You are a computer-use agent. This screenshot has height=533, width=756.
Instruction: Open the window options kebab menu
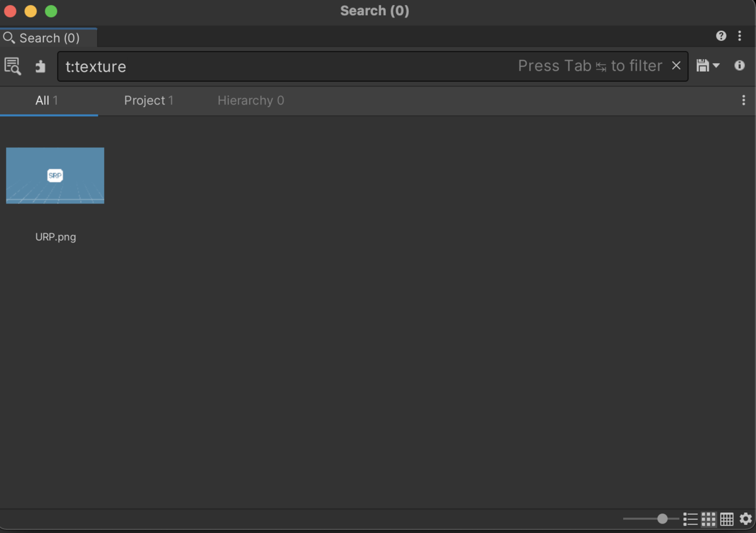[740, 36]
